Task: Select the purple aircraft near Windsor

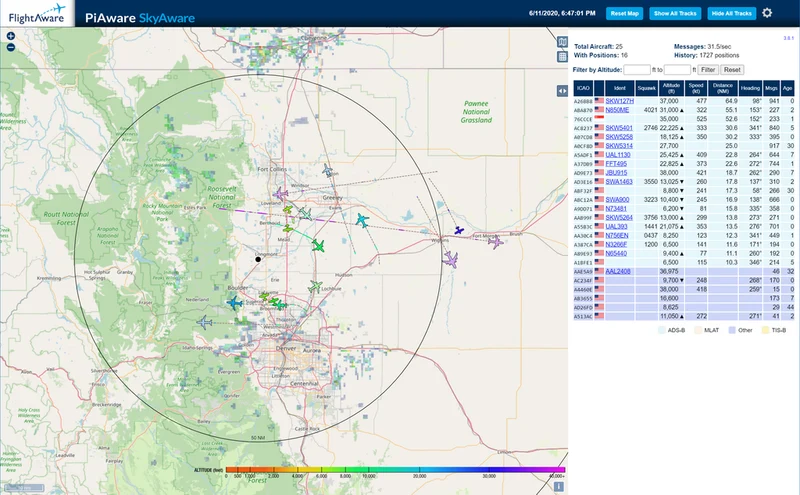Action: pyautogui.click(x=280, y=194)
